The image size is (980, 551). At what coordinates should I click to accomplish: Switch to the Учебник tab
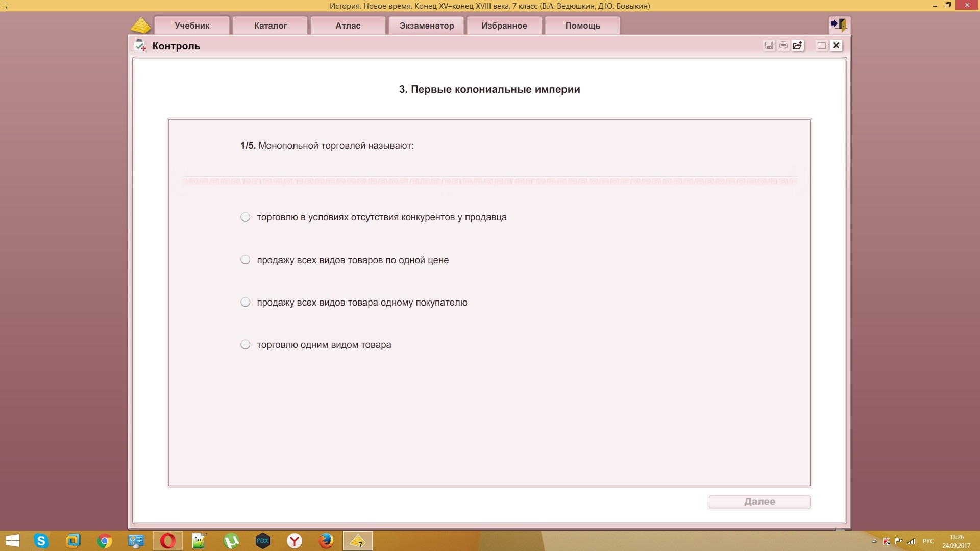point(192,26)
